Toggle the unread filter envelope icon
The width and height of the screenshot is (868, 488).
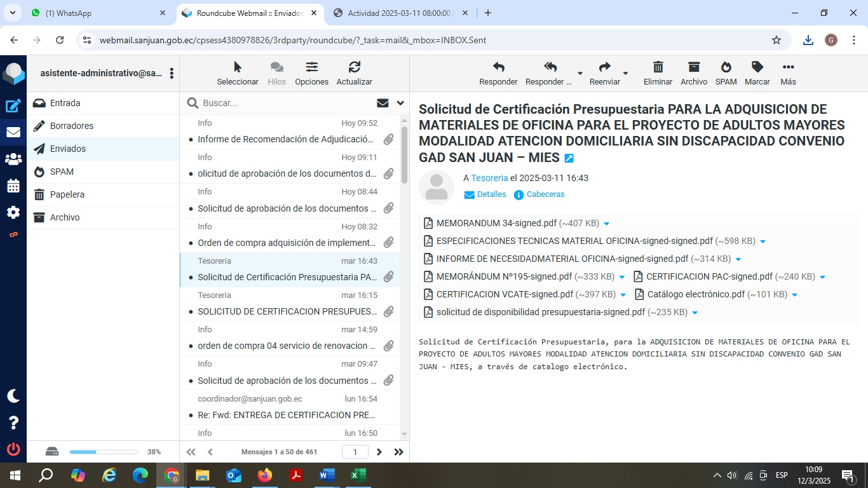tap(383, 103)
